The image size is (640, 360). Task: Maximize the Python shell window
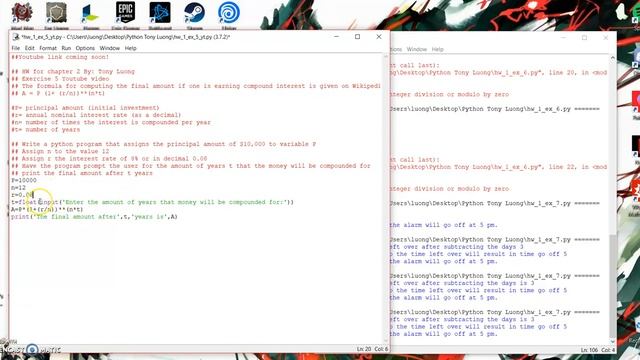(584, 38)
